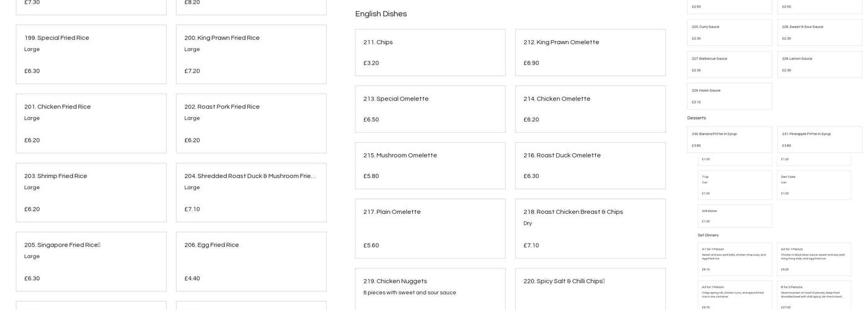Select 220. Spicy Salt & Chilli Chips
This screenshot has width=868, height=310.
[x=590, y=289]
